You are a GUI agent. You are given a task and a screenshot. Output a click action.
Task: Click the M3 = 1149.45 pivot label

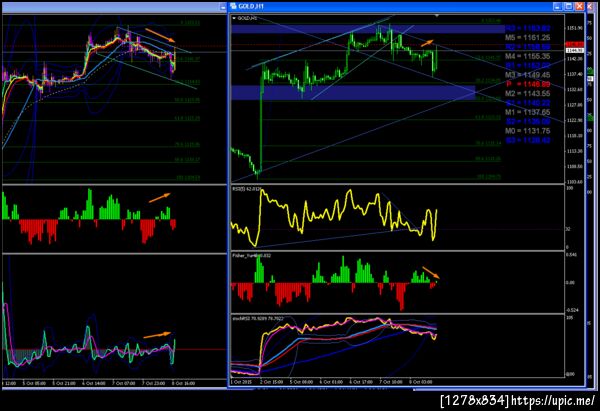(528, 75)
